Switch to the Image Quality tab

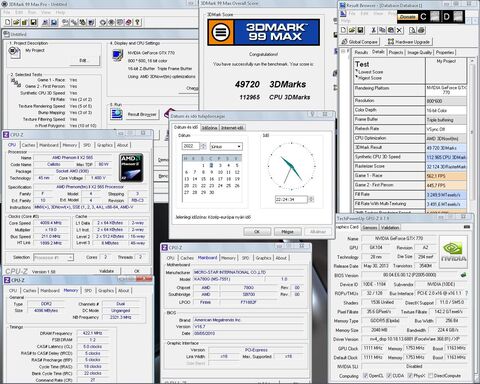419,52
